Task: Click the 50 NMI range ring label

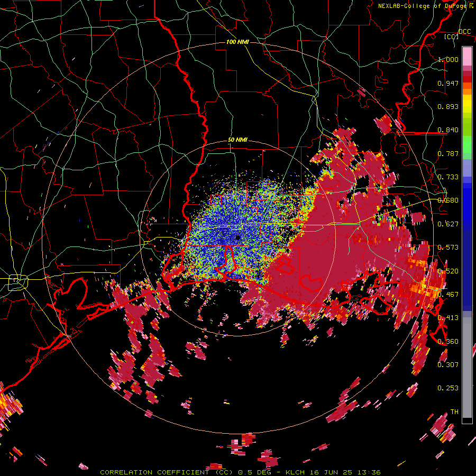Action: [x=237, y=140]
